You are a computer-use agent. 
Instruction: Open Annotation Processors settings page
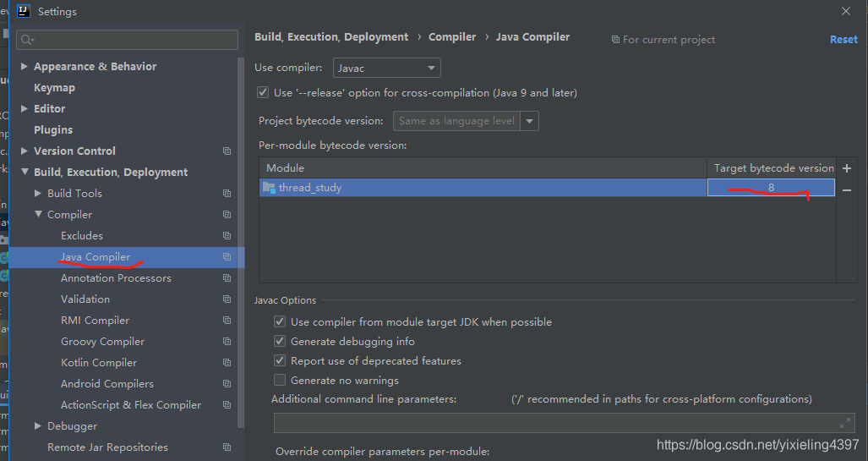(x=117, y=278)
